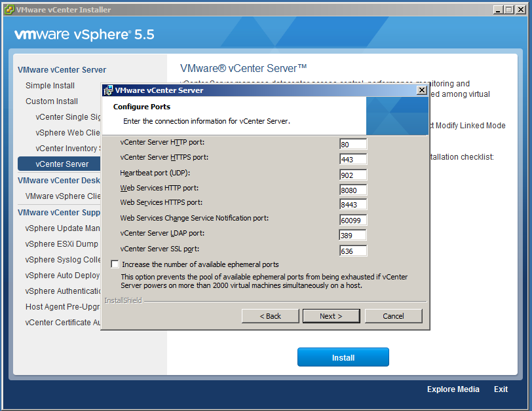
Task: Click the vCenter Server HTTP port field
Action: (353, 144)
